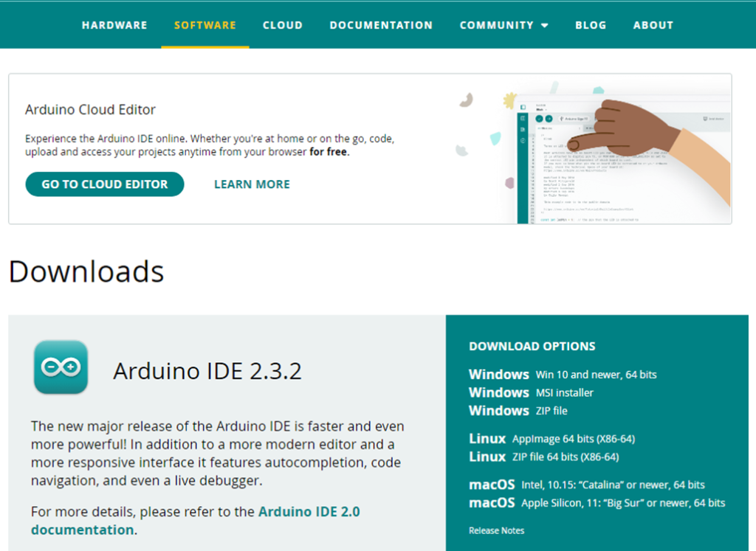Expand the Community dropdown menu
This screenshot has width=756, height=551.
(504, 25)
